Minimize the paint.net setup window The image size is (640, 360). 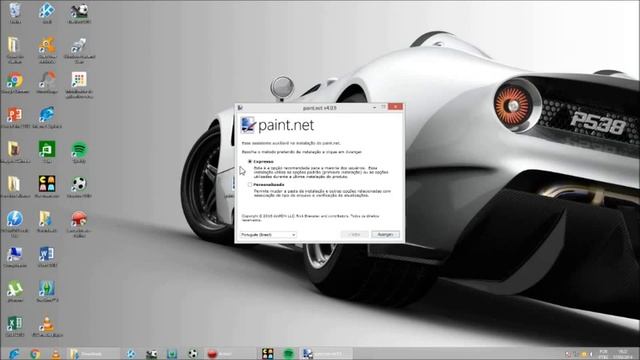[x=374, y=107]
